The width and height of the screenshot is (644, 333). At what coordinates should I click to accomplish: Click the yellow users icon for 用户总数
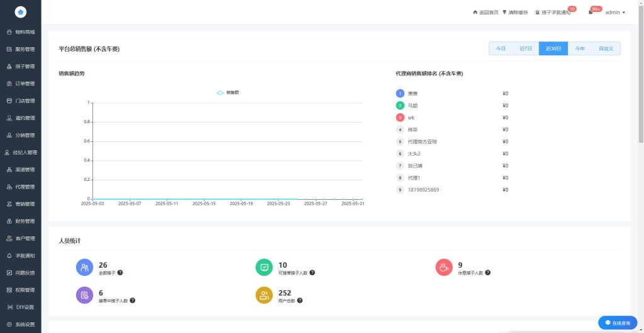[x=264, y=295]
